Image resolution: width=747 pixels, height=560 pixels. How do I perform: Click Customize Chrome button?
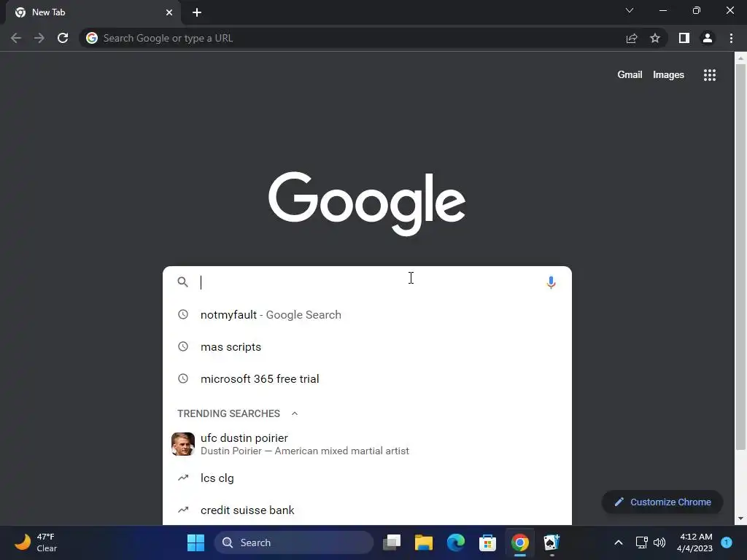[x=662, y=502]
